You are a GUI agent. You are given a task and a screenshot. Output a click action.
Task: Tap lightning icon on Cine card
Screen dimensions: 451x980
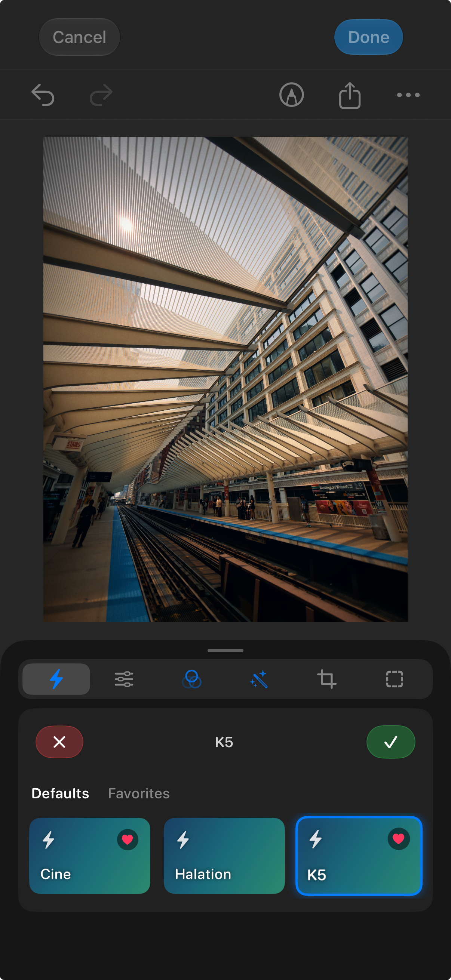tap(48, 840)
